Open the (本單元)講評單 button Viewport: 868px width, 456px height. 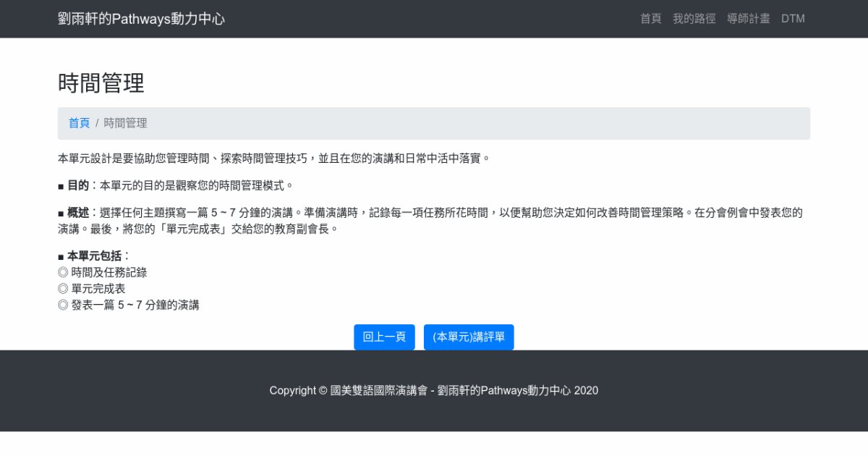pyautogui.click(x=468, y=337)
